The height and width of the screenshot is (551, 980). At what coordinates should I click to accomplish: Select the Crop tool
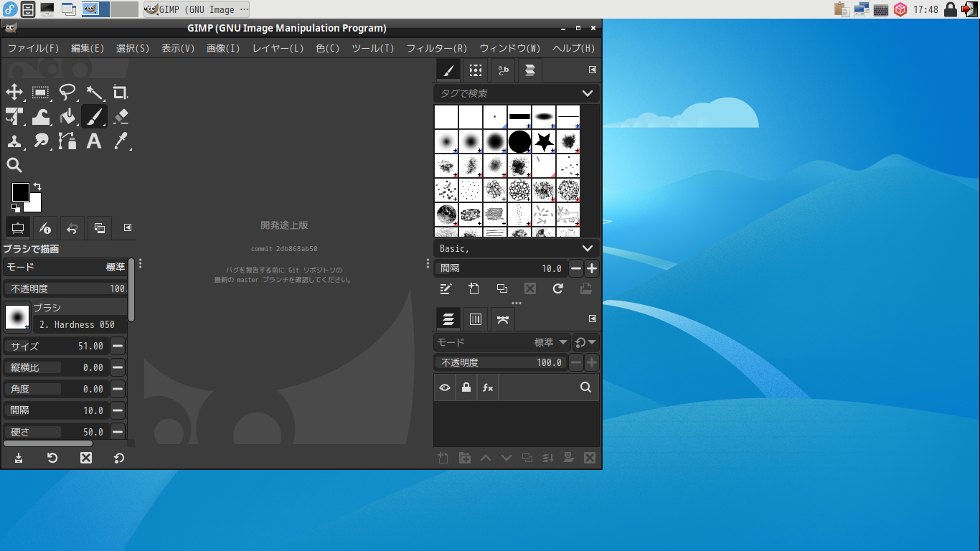coord(121,92)
